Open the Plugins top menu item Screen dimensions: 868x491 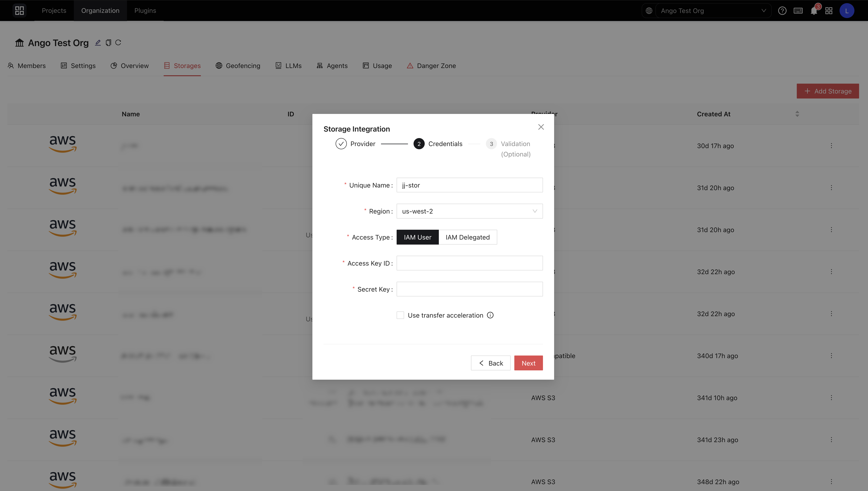tap(145, 11)
